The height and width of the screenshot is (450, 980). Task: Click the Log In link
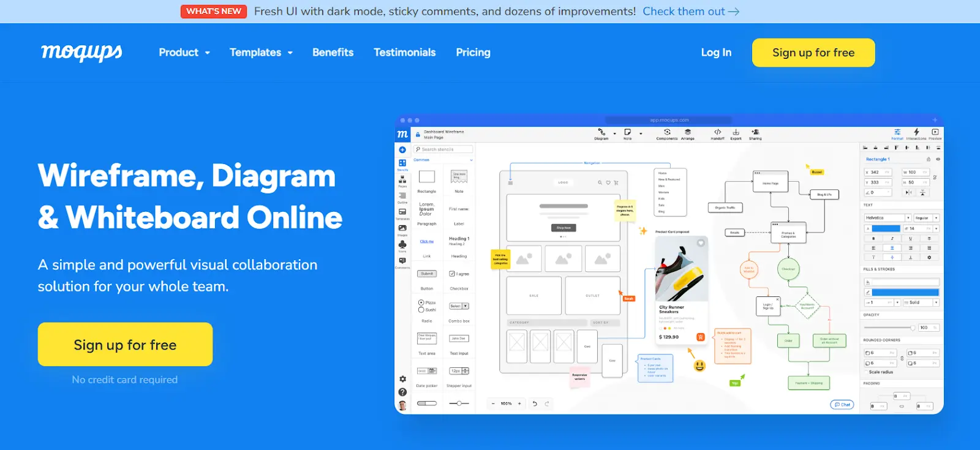[x=716, y=53]
